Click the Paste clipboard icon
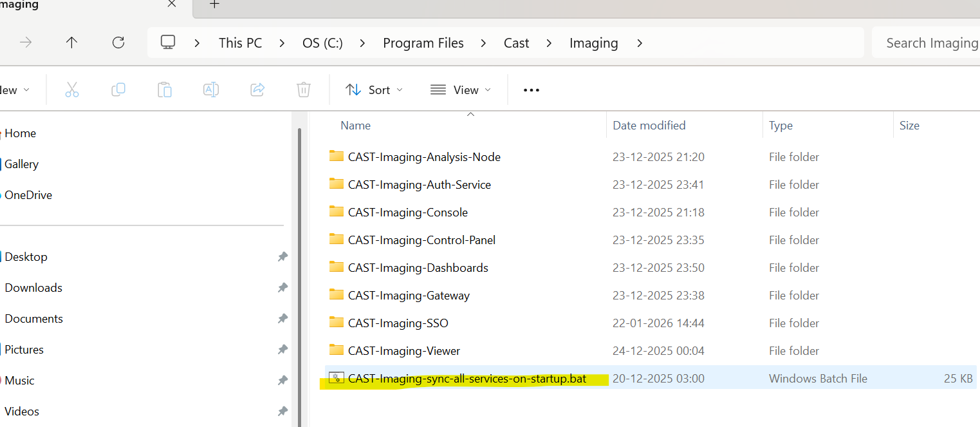Viewport: 980px width, 427px height. (x=165, y=90)
